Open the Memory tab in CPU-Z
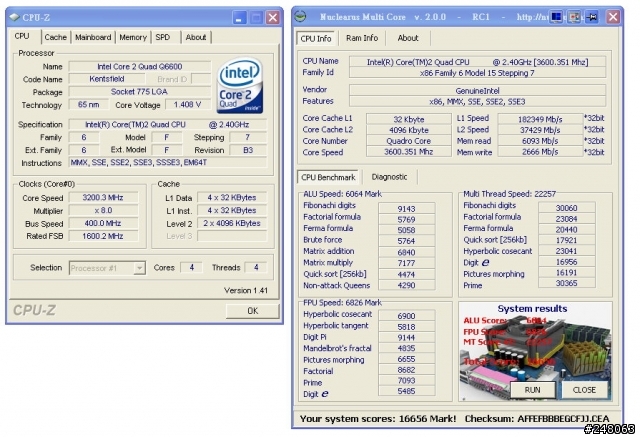Viewport: 640px width, 437px height. tap(133, 37)
